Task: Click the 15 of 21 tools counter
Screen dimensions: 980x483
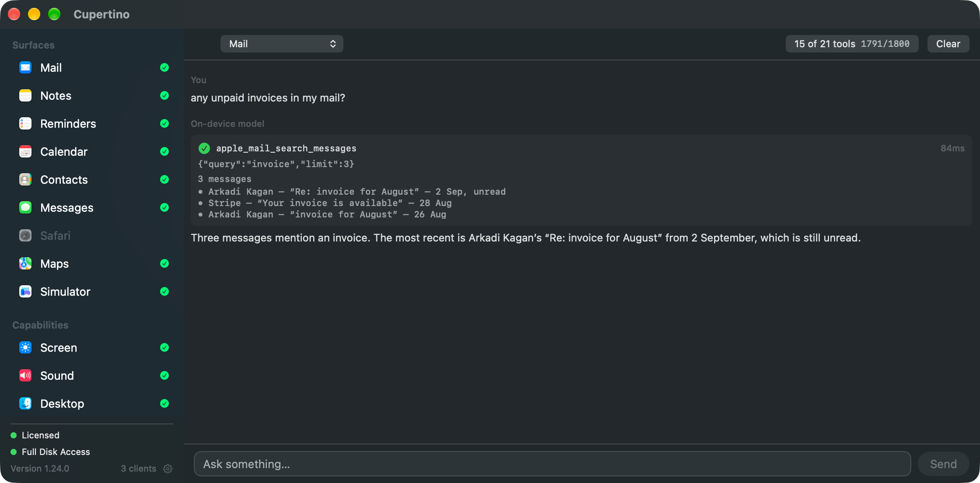Action: pyautogui.click(x=852, y=44)
